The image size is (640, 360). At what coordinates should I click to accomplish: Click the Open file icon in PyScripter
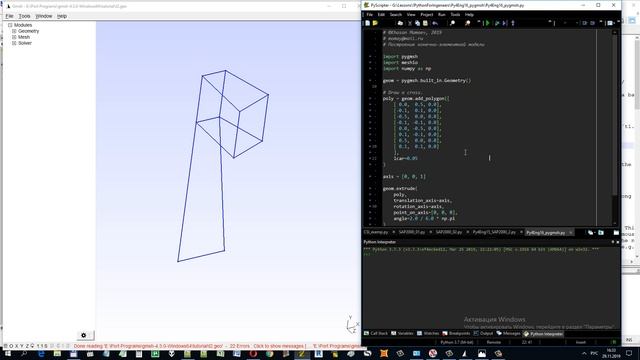click(376, 23)
